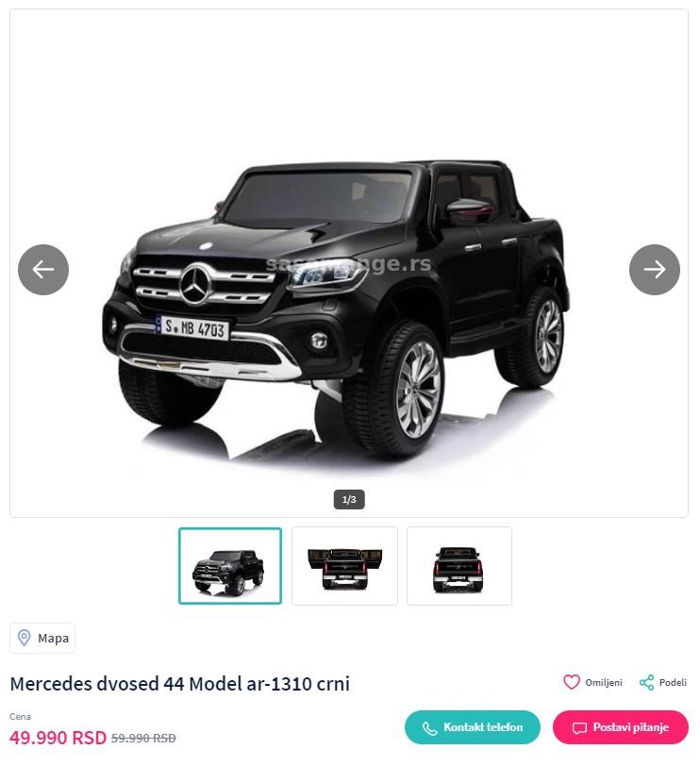
Task: Click the Podeli share label
Action: pyautogui.click(x=673, y=682)
